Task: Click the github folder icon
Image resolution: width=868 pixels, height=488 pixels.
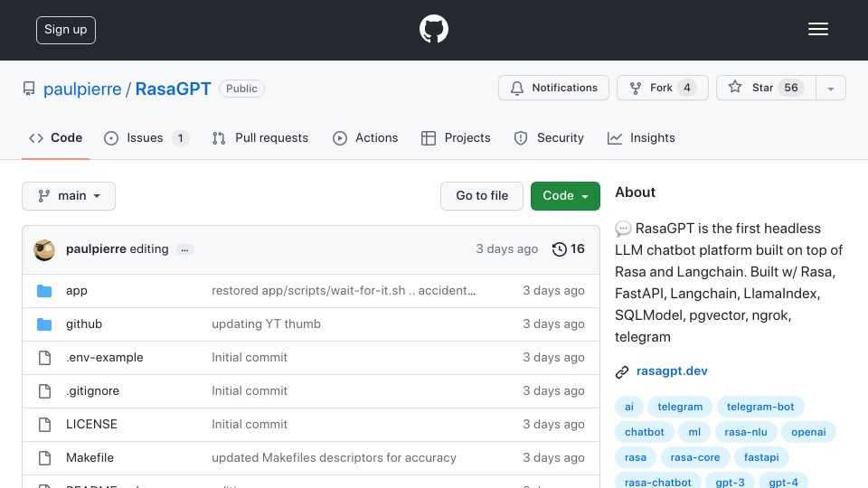Action: [44, 324]
